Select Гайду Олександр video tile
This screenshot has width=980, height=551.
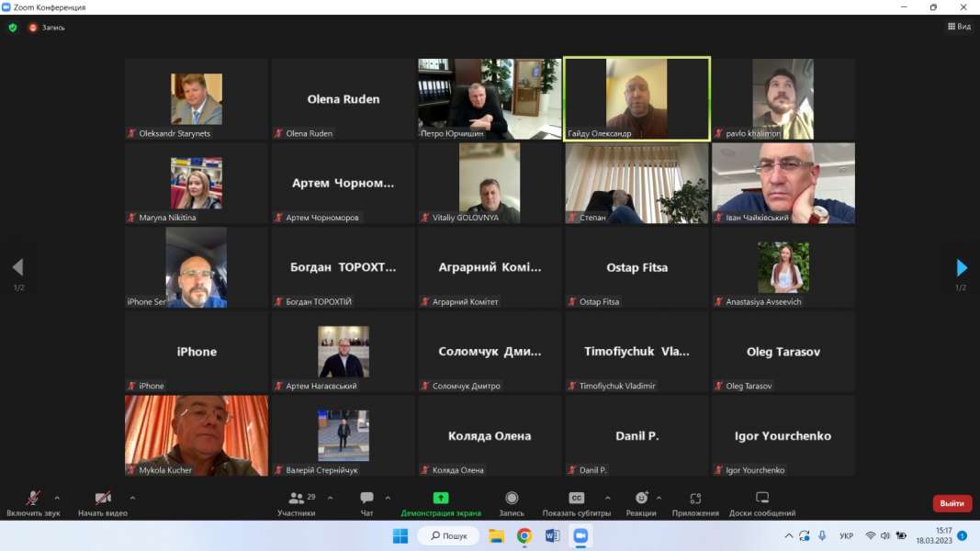(x=636, y=98)
